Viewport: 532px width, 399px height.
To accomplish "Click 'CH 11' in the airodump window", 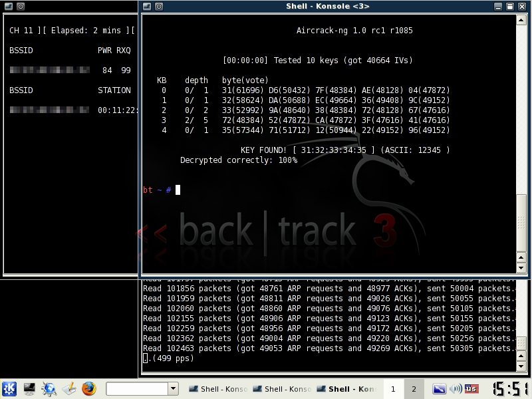I will click(21, 31).
